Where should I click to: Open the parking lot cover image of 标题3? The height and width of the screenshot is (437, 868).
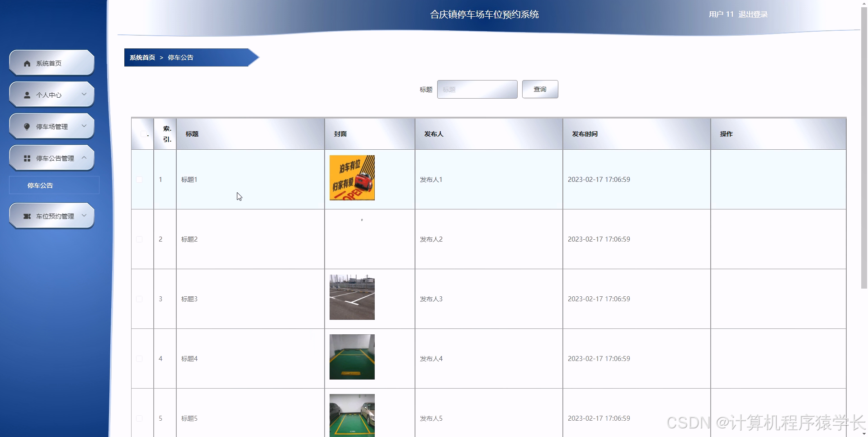tap(352, 297)
